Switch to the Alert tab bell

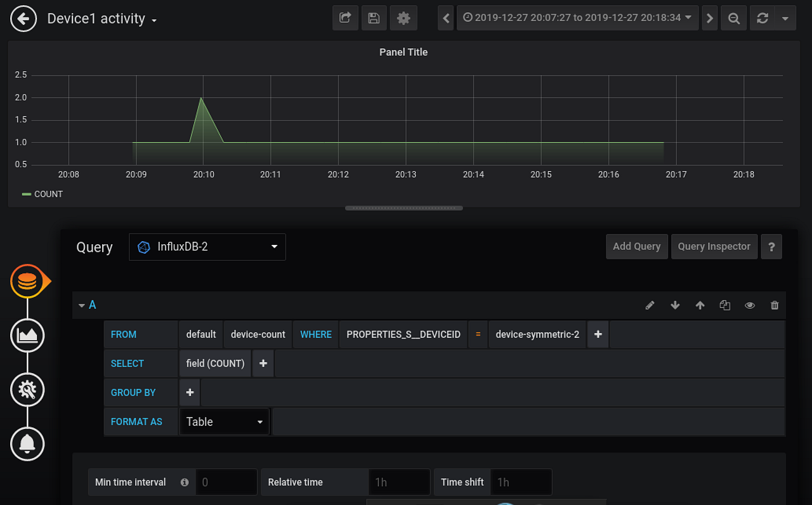pos(27,443)
